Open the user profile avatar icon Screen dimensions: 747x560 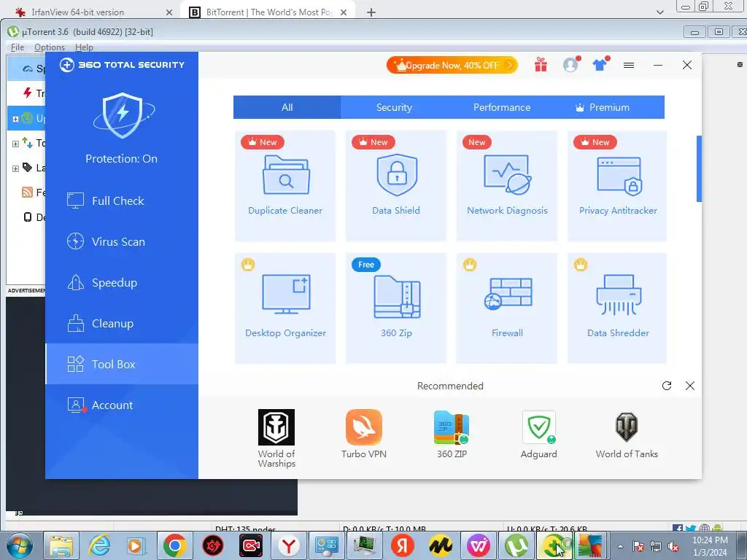coord(570,65)
